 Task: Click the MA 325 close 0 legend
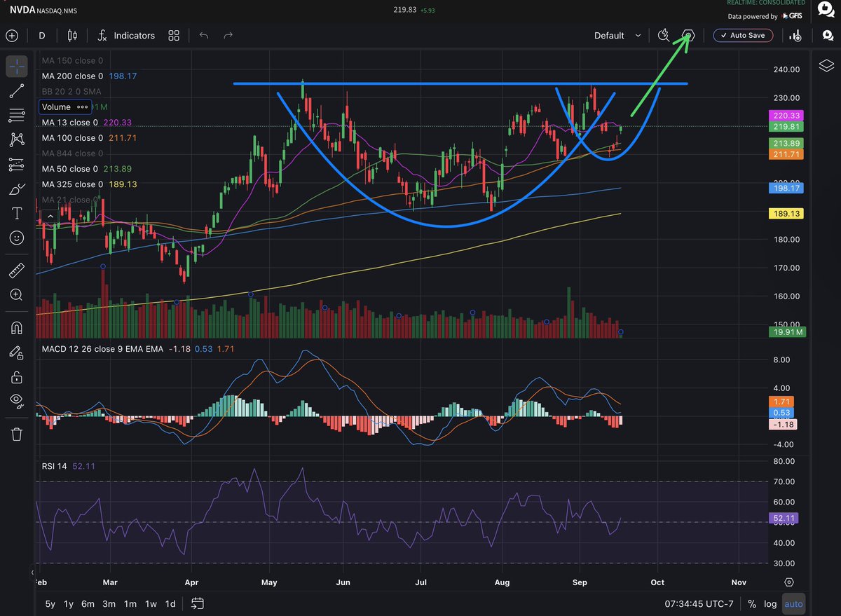72,184
